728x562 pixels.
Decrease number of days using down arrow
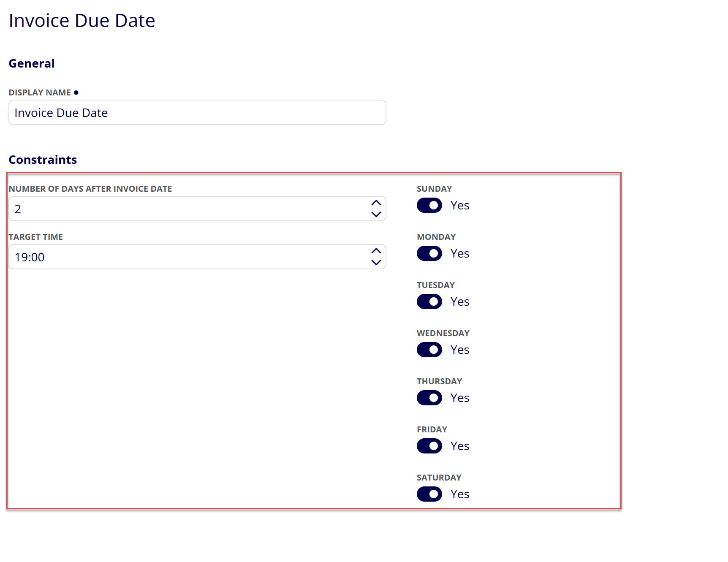click(x=376, y=214)
